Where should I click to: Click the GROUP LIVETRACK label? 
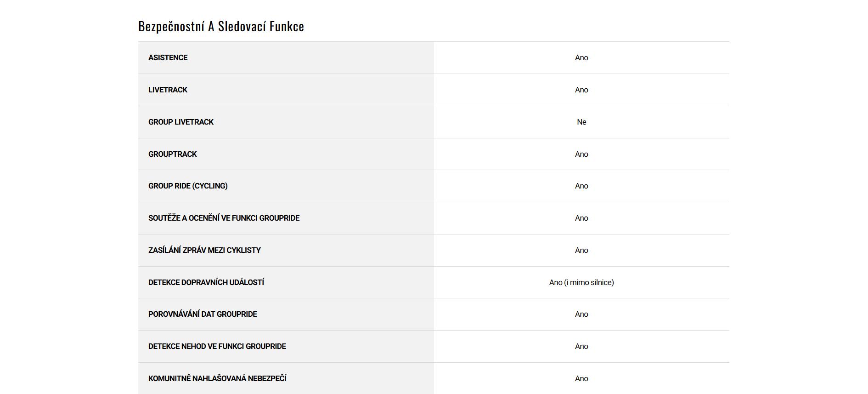click(x=180, y=122)
